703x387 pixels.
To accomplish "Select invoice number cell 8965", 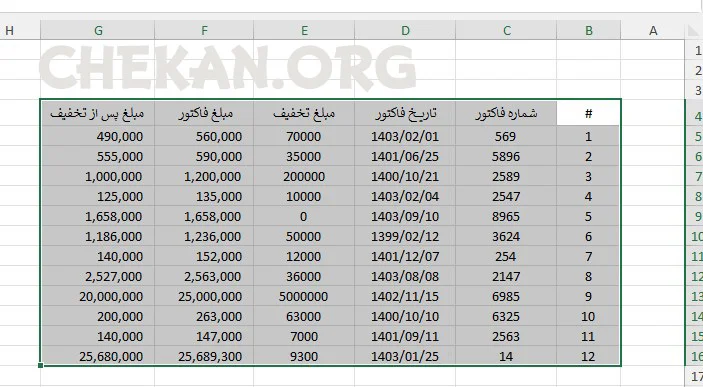I will coord(506,216).
